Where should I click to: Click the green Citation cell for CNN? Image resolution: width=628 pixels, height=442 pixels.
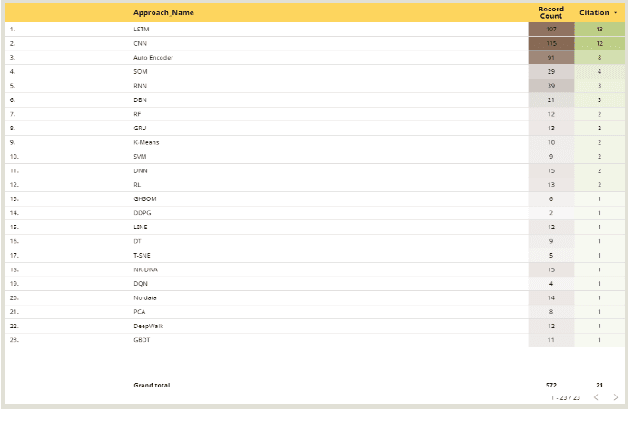(x=599, y=44)
